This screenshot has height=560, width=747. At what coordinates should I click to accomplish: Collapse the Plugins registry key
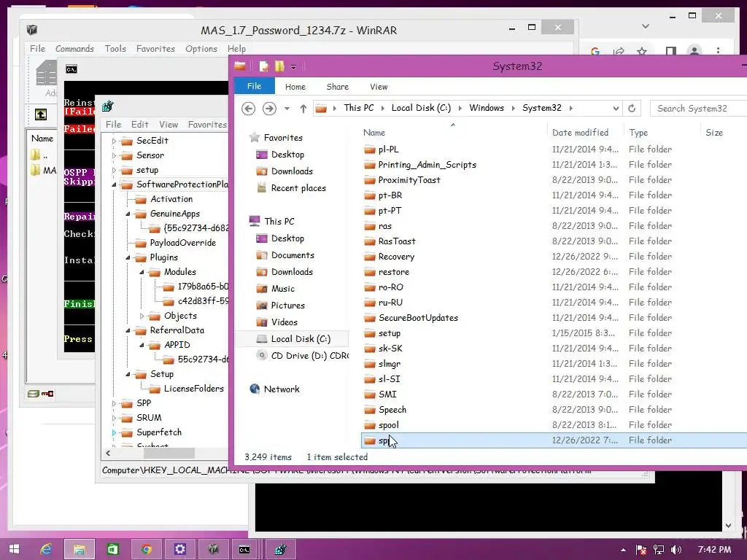click(128, 257)
